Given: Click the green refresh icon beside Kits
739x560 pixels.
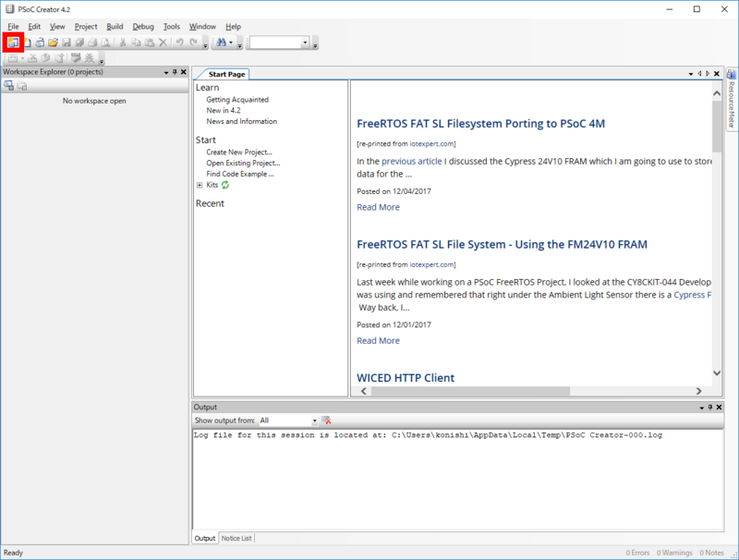Looking at the screenshot, I should [225, 185].
